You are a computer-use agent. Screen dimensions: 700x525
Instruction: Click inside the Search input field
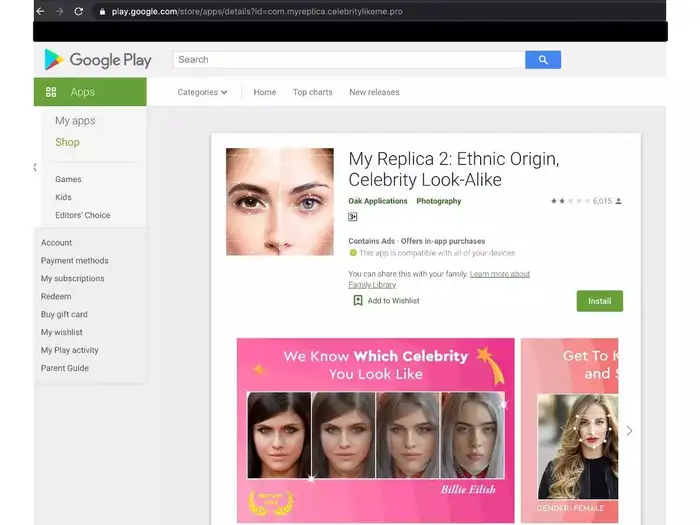[349, 60]
